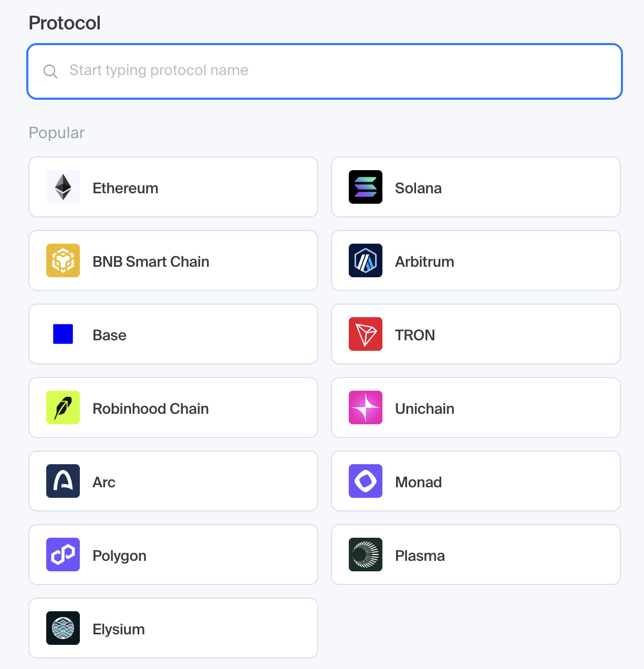Choose Solana protocol label
This screenshot has width=644, height=669.
tap(418, 188)
